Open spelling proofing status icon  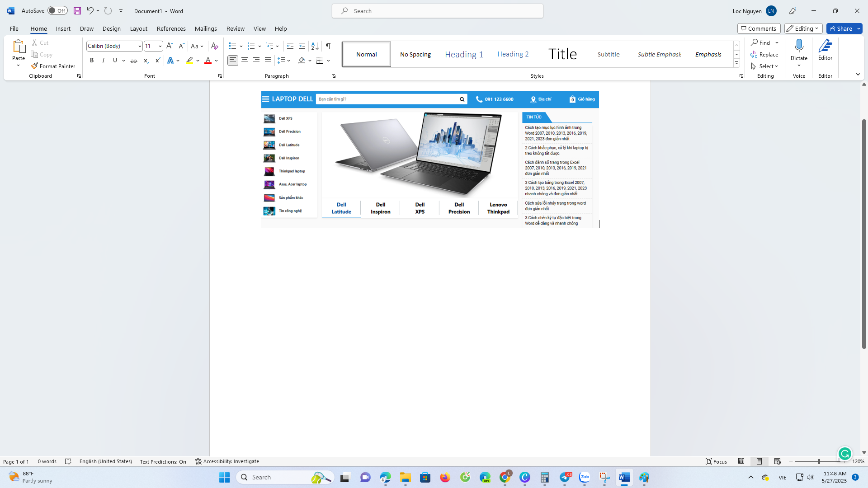click(68, 461)
